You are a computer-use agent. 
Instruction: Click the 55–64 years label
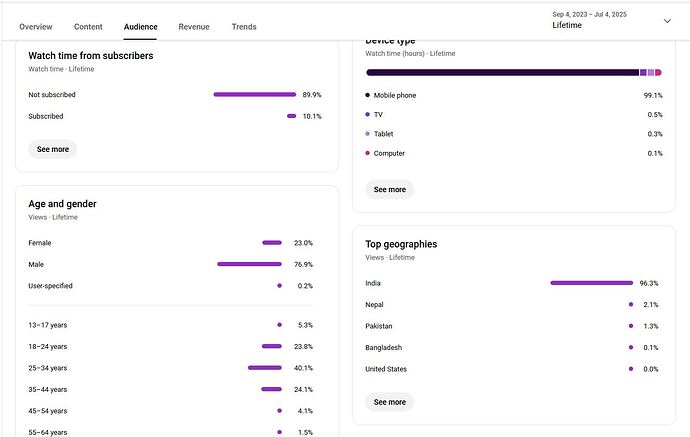click(x=48, y=432)
